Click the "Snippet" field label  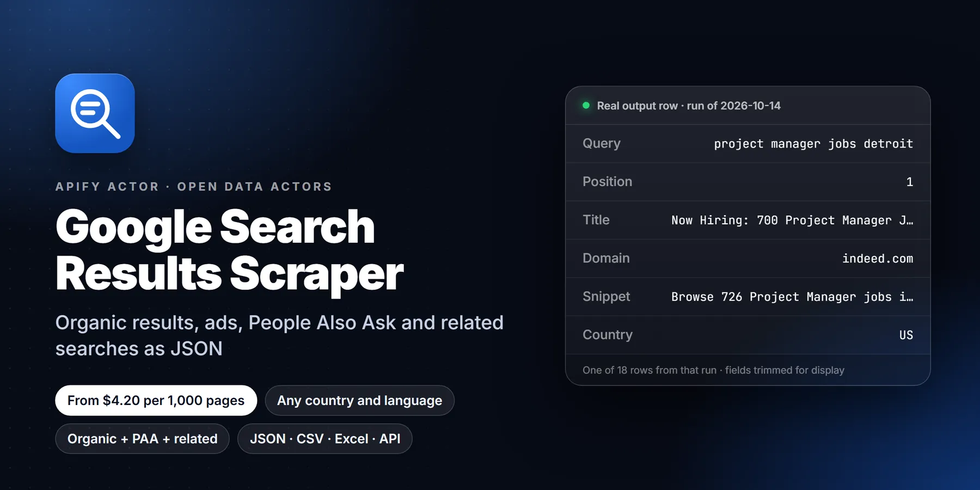(607, 297)
